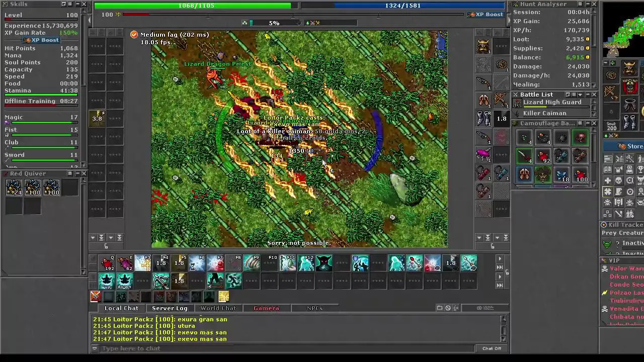The image size is (644, 362).
Task: Cast the F12 cyan figure spell
Action: pos(306,262)
